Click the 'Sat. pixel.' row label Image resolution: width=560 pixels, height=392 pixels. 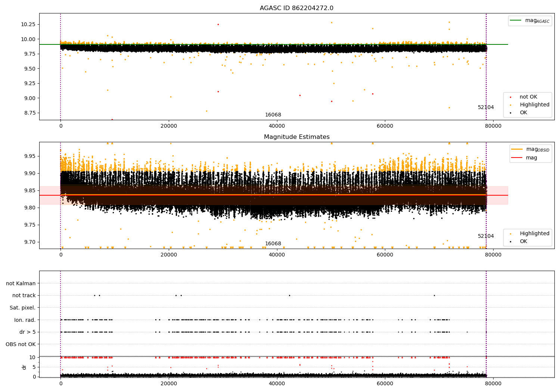click(x=22, y=308)
